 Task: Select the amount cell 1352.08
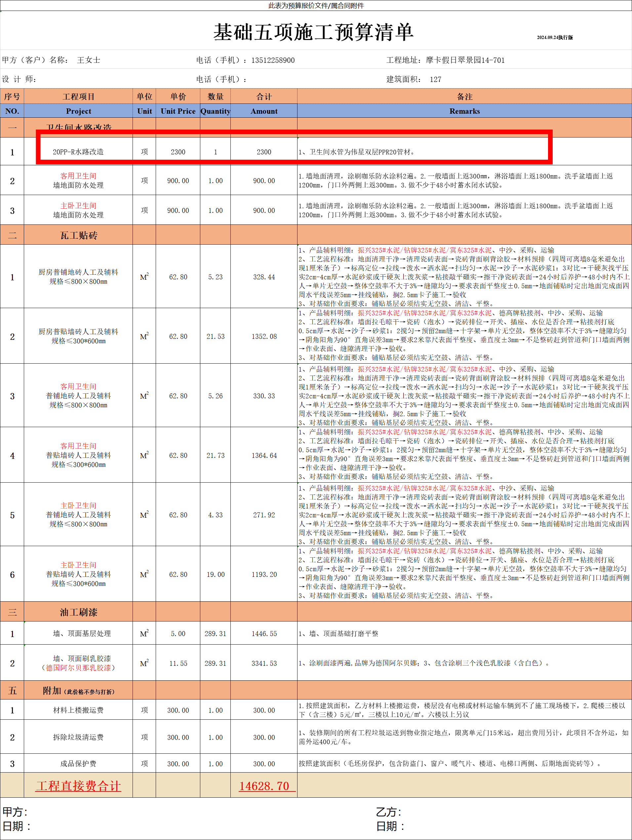pos(264,337)
